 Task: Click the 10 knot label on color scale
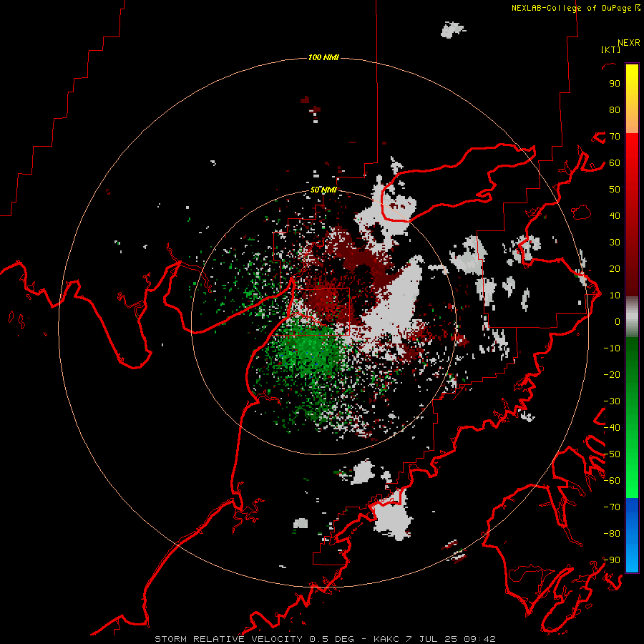615,296
